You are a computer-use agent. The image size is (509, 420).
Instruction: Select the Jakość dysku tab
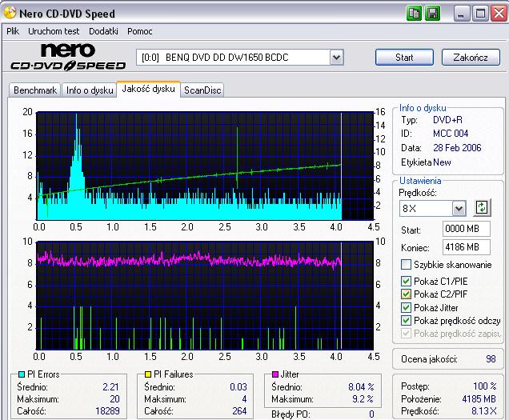pos(148,89)
